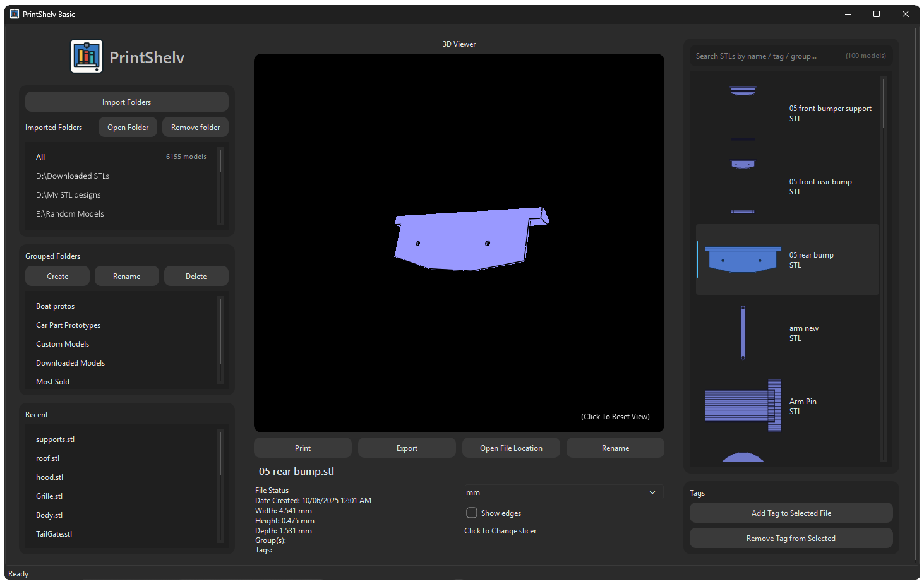Open the Car Part Prototypes group

pos(68,325)
